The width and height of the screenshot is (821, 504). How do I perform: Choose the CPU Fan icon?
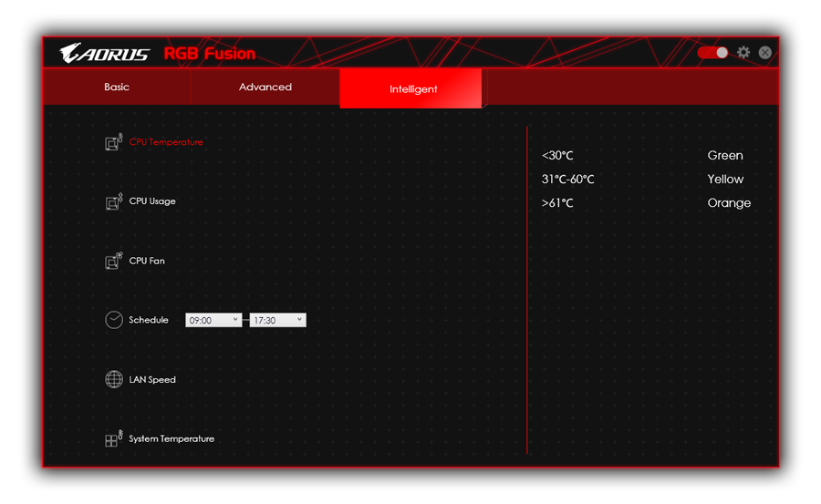[113, 262]
